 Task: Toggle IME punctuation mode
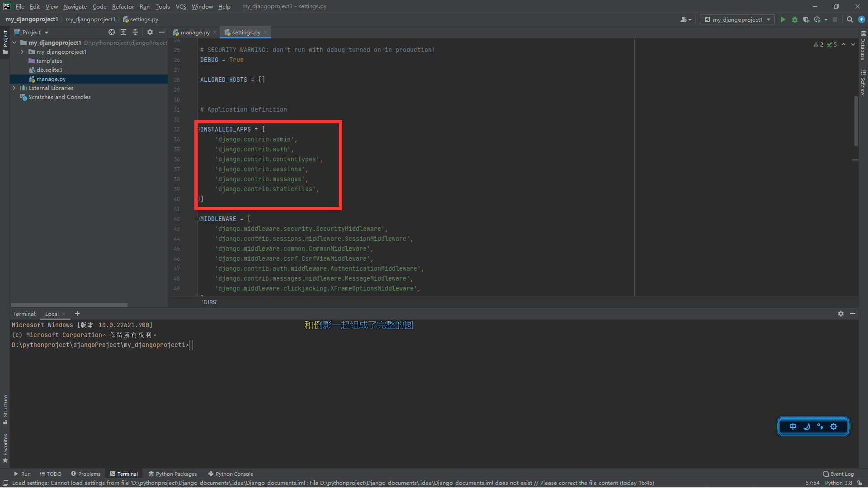tap(820, 427)
